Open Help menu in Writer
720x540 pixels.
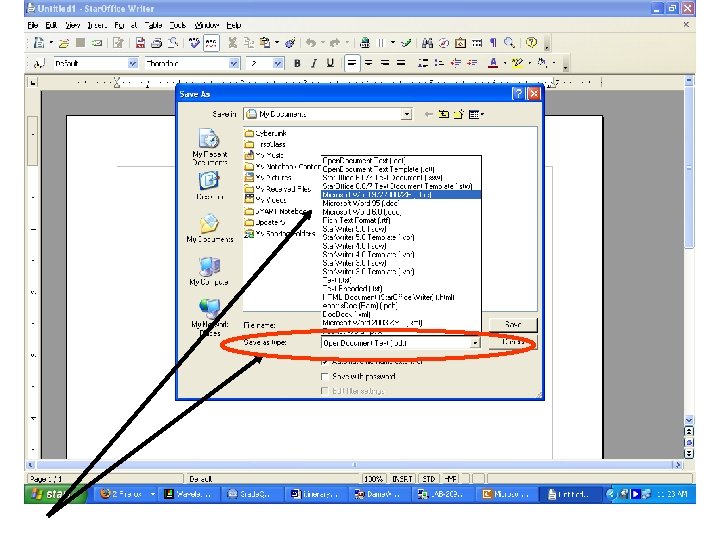click(234, 25)
